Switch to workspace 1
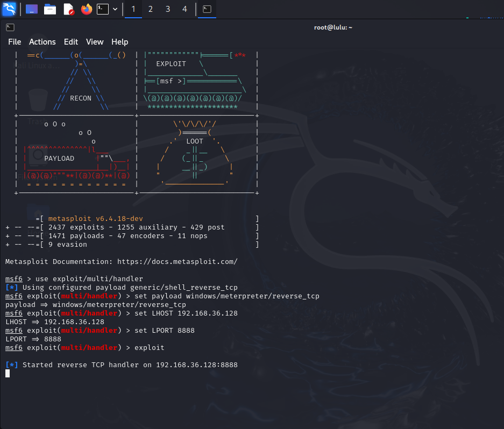Screen dimensions: 504x429 click(x=133, y=9)
